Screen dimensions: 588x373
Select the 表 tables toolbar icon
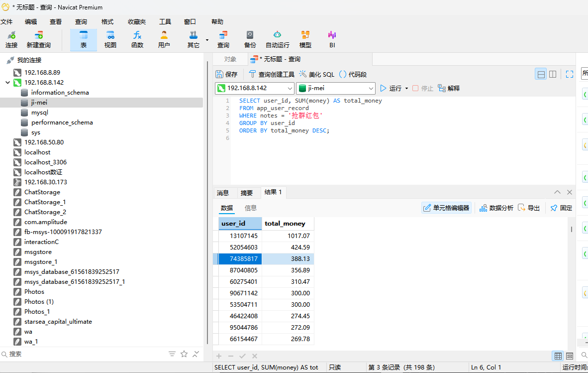coord(83,39)
